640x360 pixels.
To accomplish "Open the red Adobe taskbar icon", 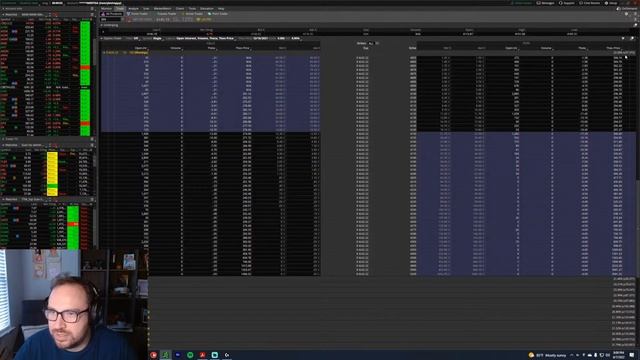I will [202, 355].
